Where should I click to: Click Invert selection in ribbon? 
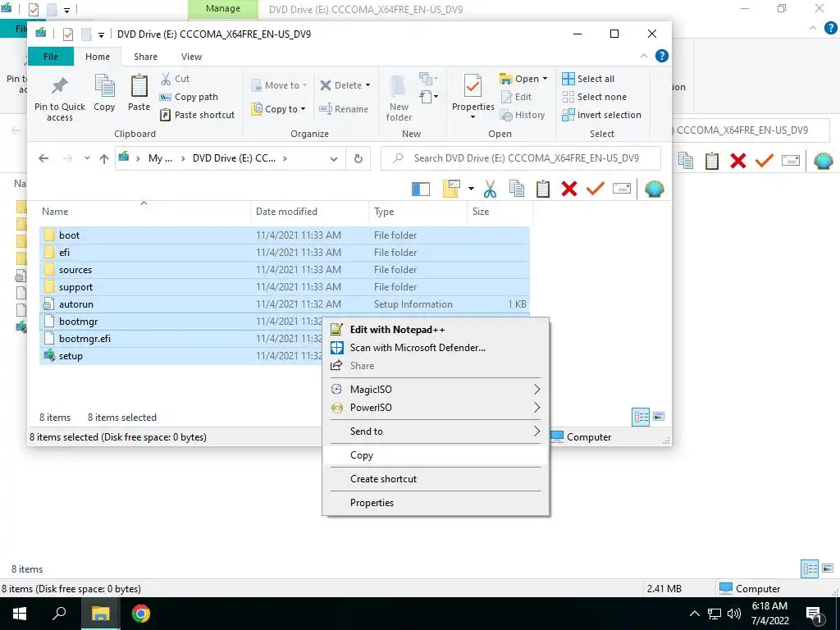coord(601,115)
